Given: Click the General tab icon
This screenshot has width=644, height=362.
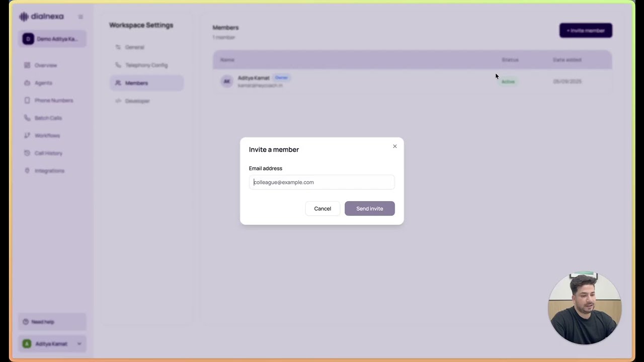Looking at the screenshot, I should point(118,47).
